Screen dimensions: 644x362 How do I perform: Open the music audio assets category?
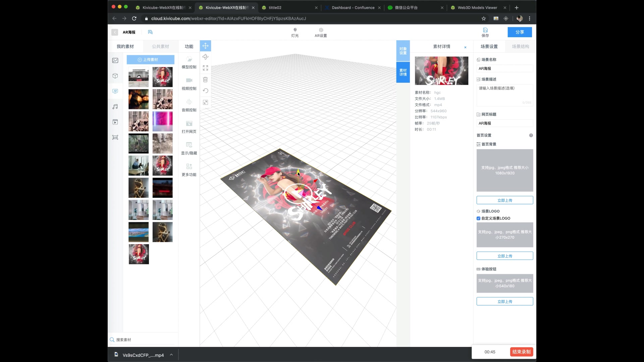tap(115, 107)
